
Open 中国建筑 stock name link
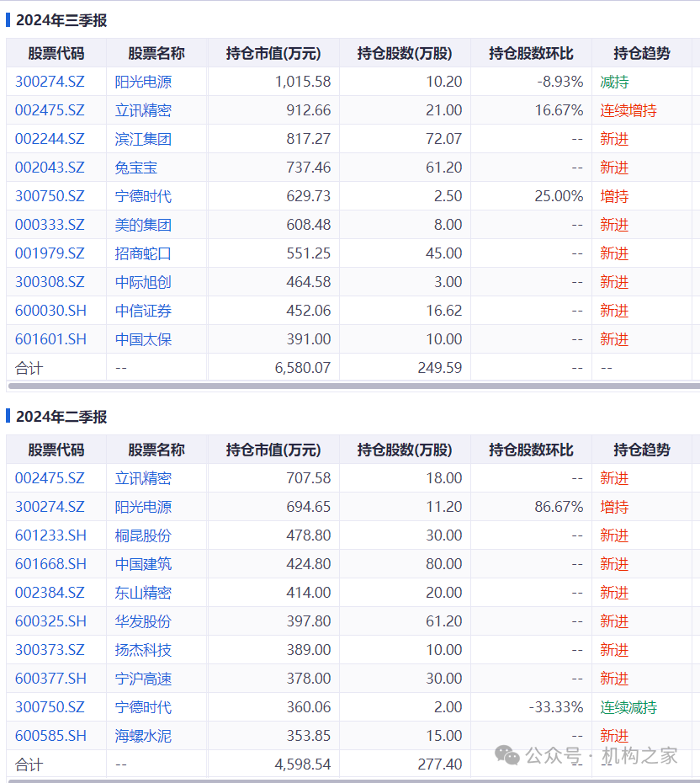tap(143, 564)
